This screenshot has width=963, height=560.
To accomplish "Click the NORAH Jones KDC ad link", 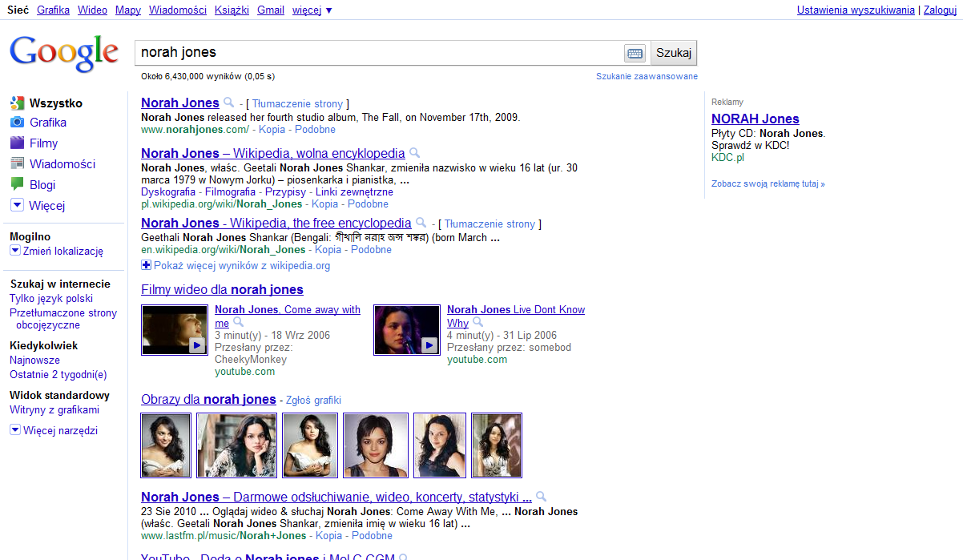I will (755, 119).
